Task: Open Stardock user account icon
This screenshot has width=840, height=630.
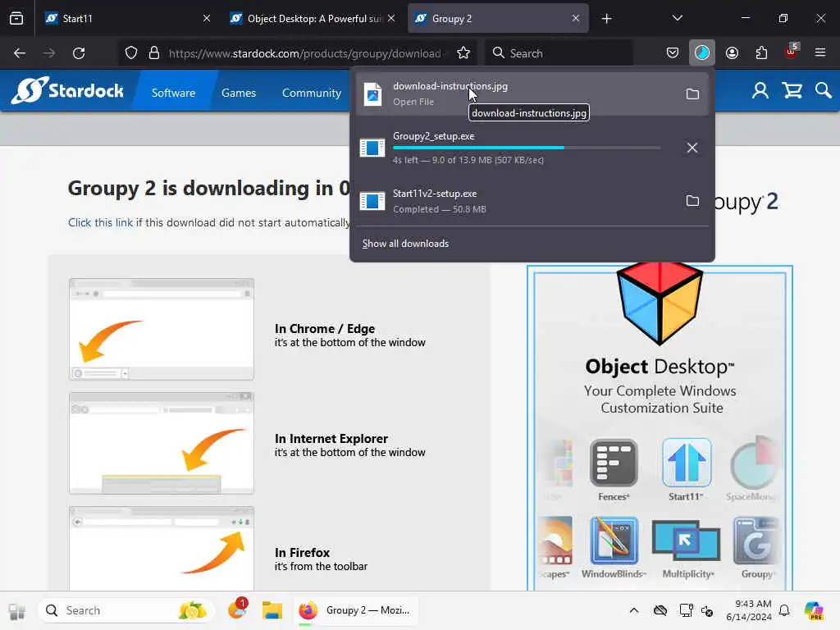Action: tap(760, 90)
